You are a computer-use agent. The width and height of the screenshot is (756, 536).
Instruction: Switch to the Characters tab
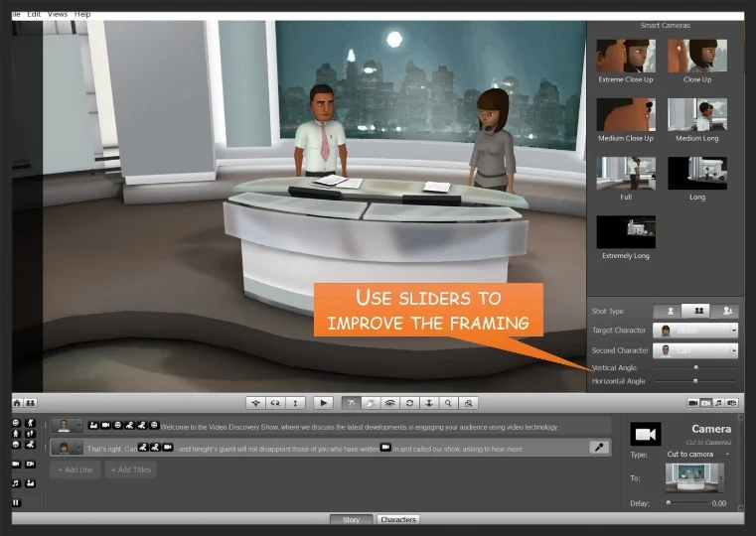[398, 519]
